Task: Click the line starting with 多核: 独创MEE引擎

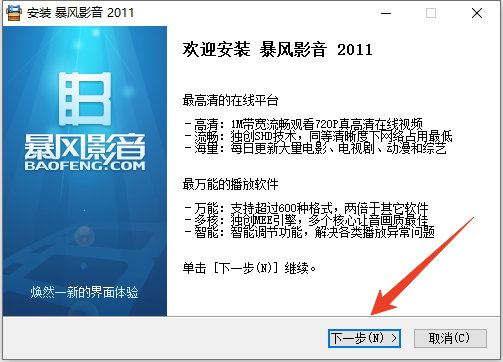Action: tap(306, 220)
